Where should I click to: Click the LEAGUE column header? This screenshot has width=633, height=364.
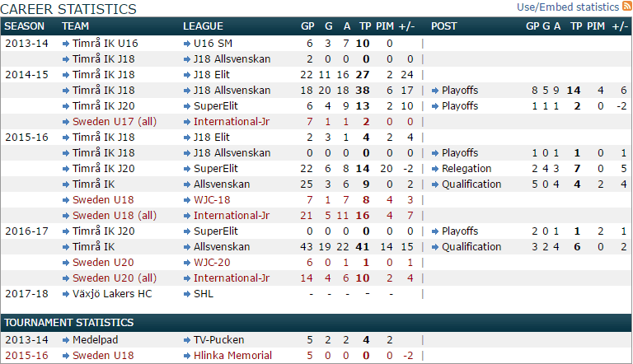pyautogui.click(x=204, y=26)
